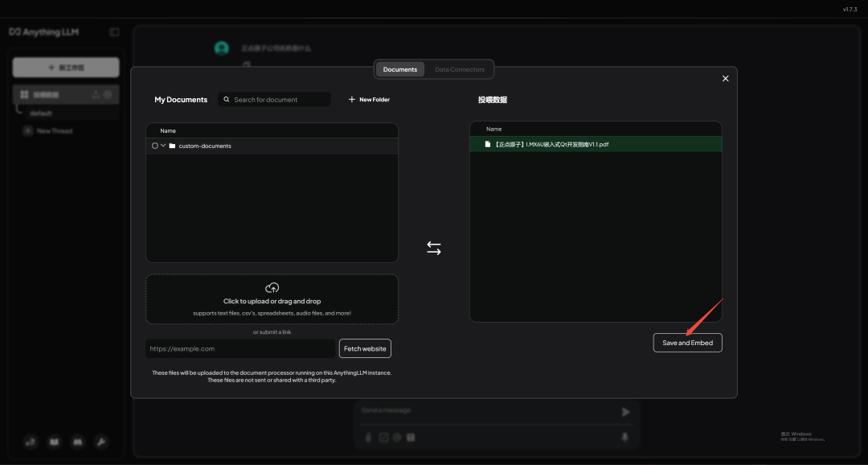Open workspace settings gear icon
The image size is (868, 465).
tap(108, 95)
